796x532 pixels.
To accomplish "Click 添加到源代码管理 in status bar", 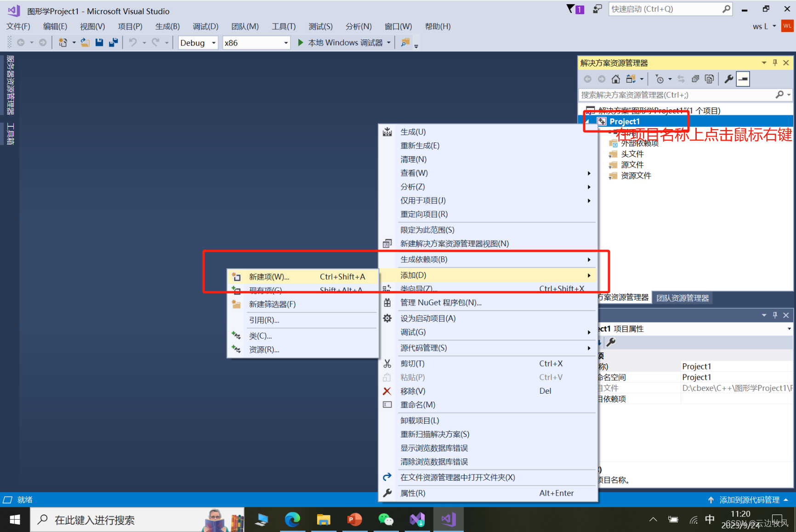I will tap(749, 500).
